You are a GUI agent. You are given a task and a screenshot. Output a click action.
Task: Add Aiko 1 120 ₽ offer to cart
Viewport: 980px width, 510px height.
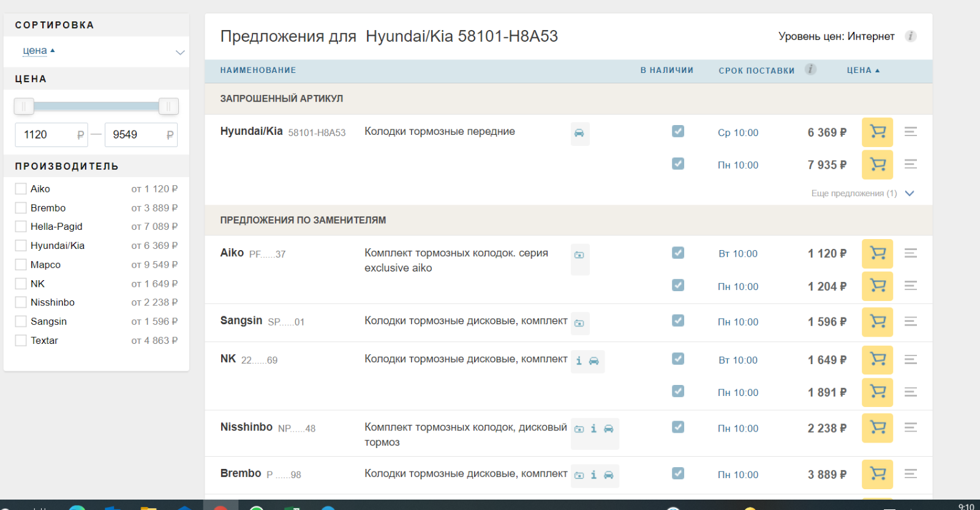click(x=877, y=253)
